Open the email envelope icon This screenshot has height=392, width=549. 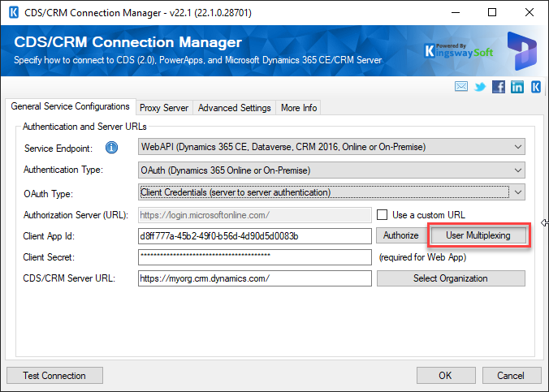click(x=461, y=86)
